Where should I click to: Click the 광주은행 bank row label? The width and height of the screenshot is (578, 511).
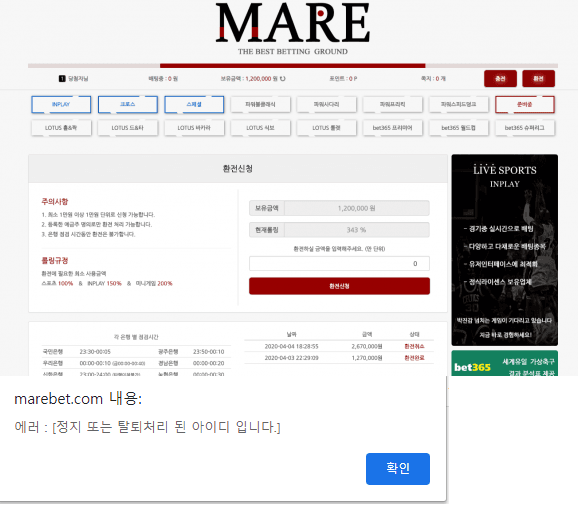168,352
